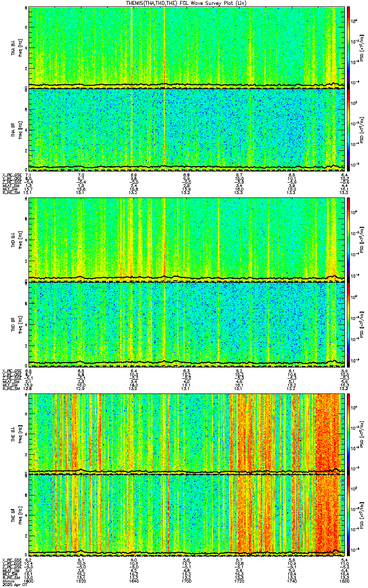This screenshot has width=368, height=588.
Task: Click the 'hhmm' time axis label
Action: point(7,582)
